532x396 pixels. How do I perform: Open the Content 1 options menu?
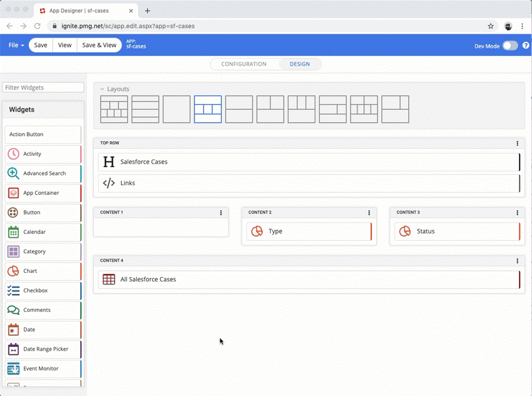221,213
